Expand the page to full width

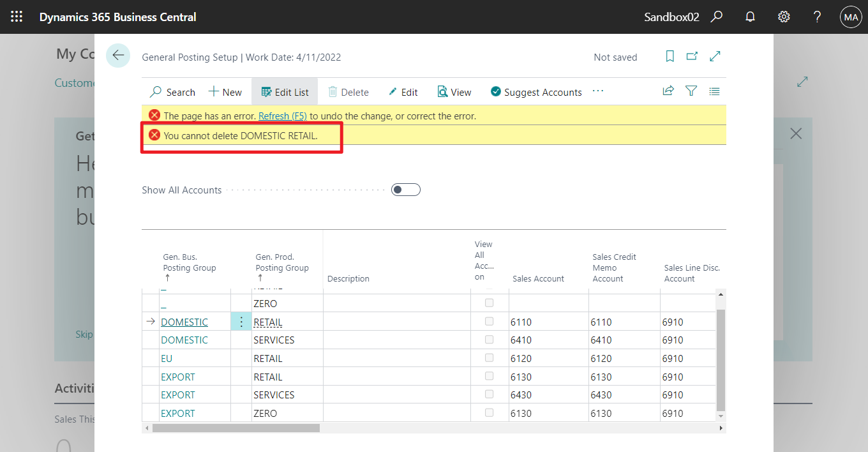click(715, 57)
